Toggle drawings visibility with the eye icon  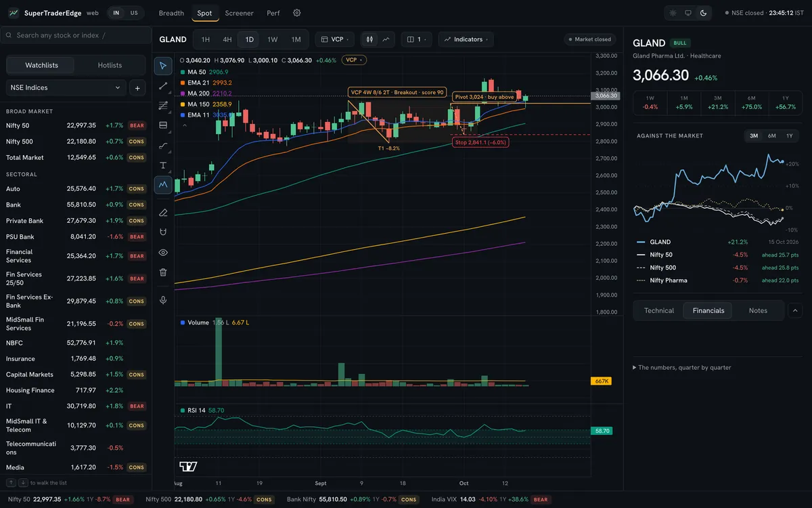(x=163, y=252)
